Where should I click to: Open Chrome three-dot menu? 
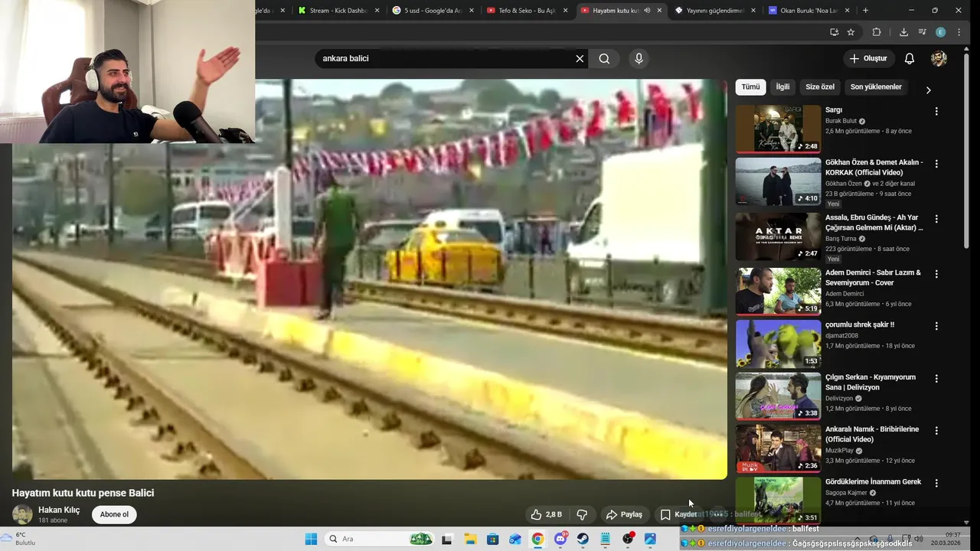click(959, 32)
